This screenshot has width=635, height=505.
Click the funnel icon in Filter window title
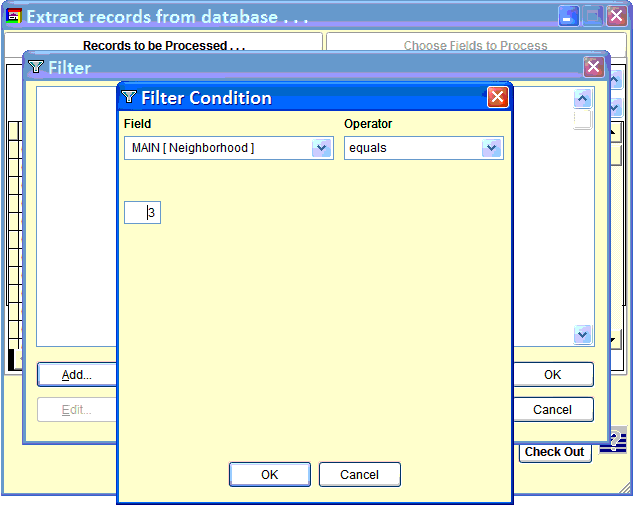[36, 67]
